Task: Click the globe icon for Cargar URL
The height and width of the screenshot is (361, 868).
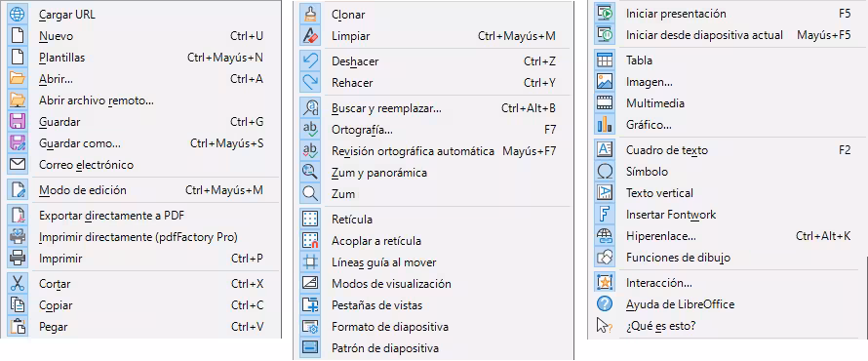Action: tap(18, 15)
